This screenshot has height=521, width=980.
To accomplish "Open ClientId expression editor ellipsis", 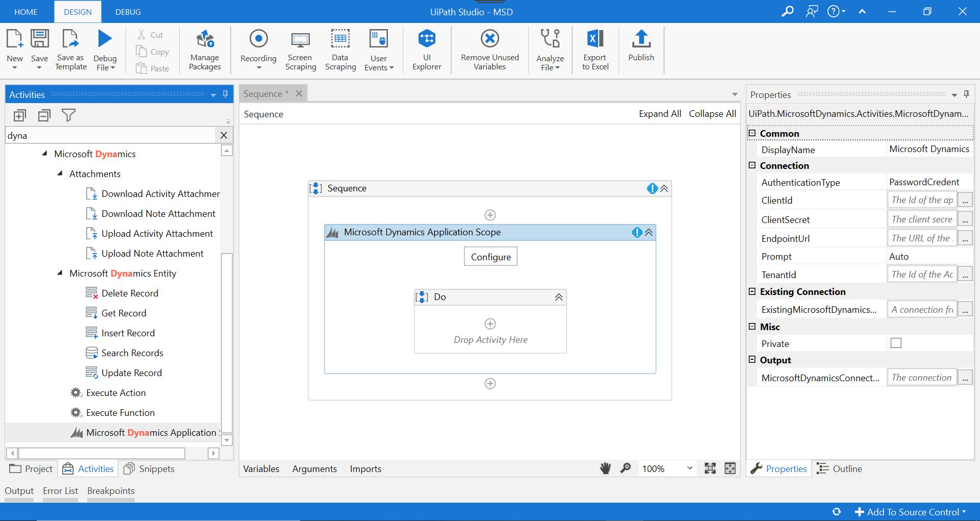I will click(965, 200).
